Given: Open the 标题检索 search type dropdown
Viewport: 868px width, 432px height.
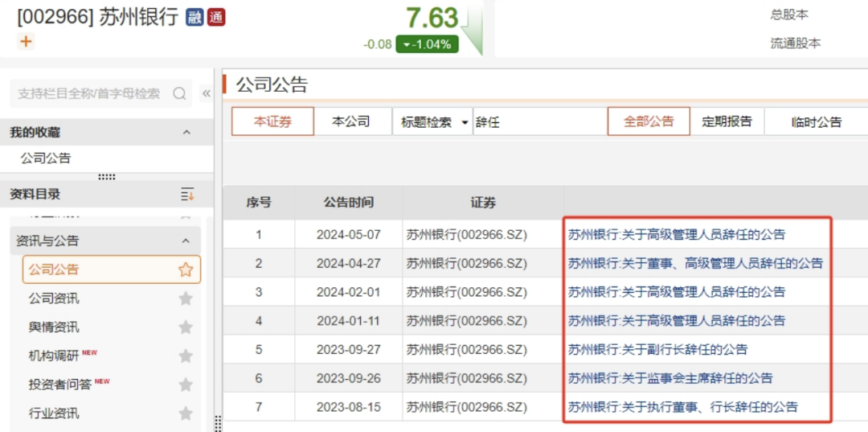Looking at the screenshot, I should pos(432,121).
